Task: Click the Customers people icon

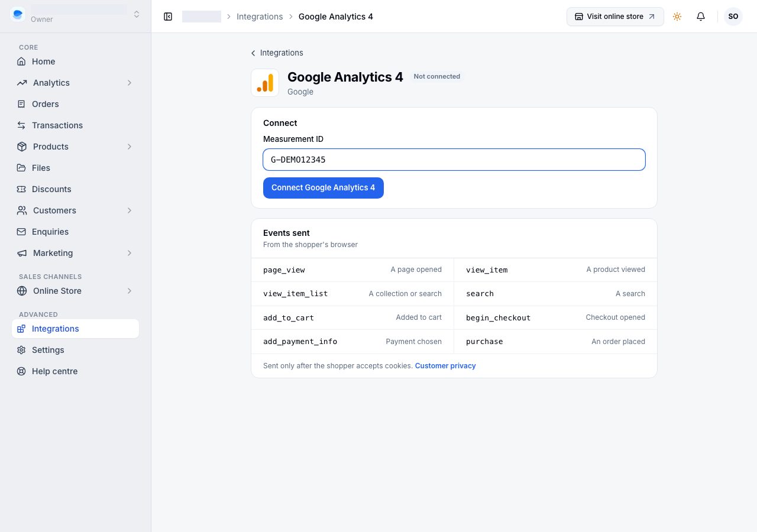Action: (22, 210)
